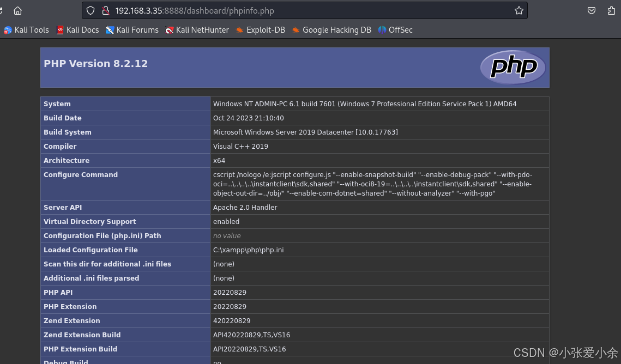Click the PHP Version 8.2.12 heading
Screen dimensions: 621x364
click(95, 63)
